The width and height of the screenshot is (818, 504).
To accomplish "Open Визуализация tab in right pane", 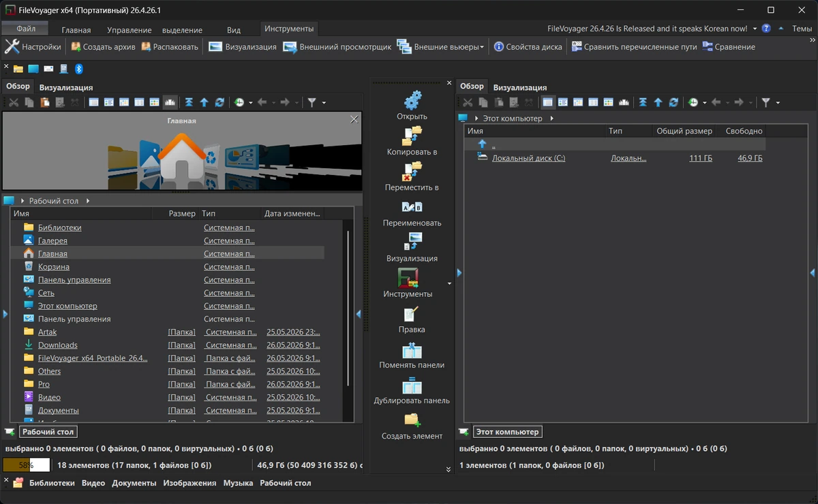I will pos(520,87).
